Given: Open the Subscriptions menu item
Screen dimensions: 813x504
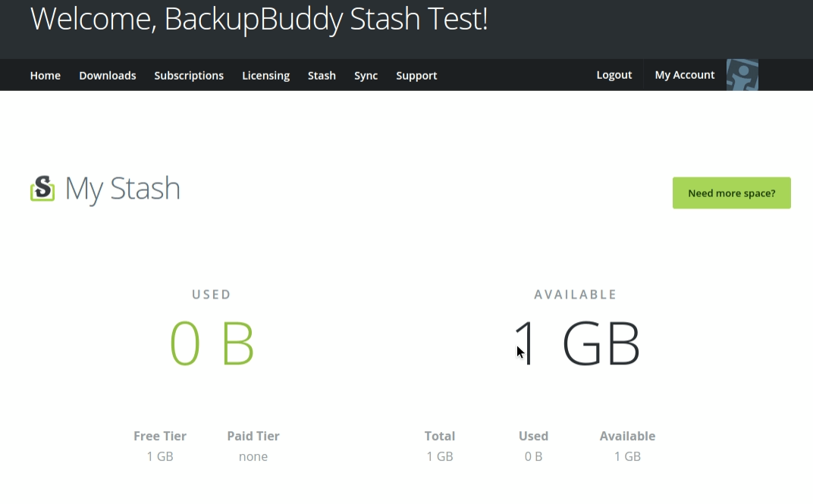Looking at the screenshot, I should coord(189,76).
